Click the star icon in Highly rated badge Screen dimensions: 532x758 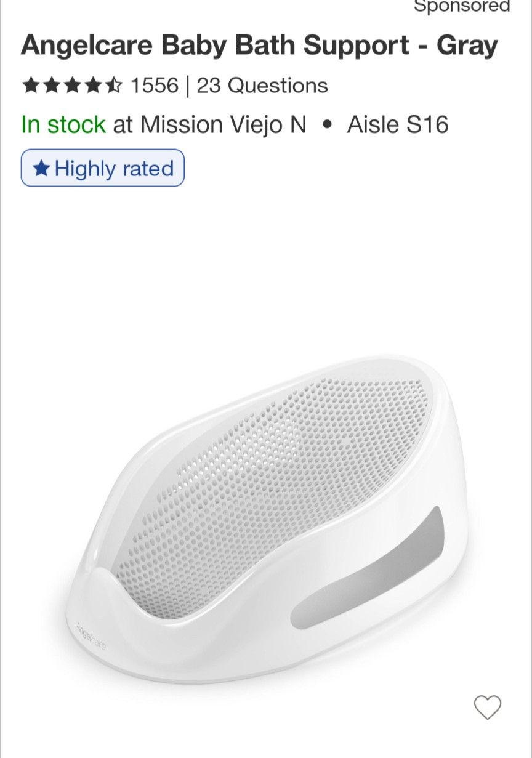(x=41, y=168)
